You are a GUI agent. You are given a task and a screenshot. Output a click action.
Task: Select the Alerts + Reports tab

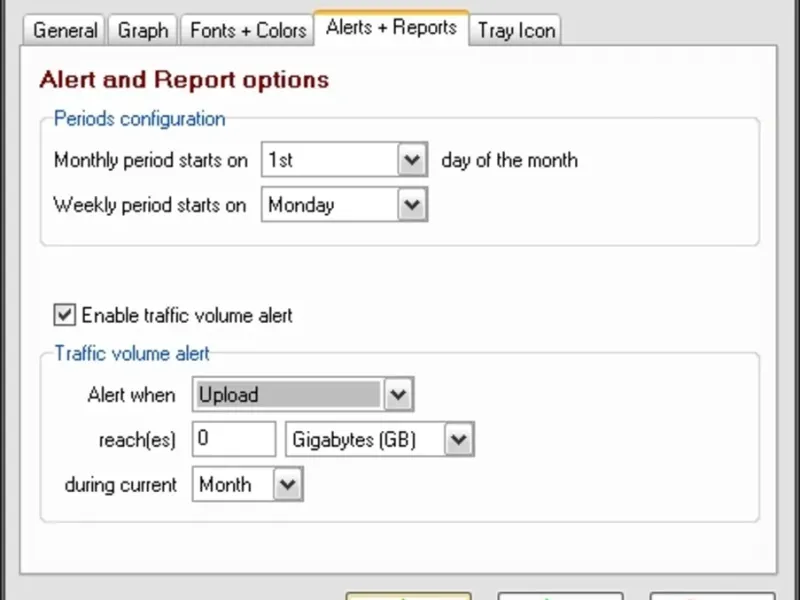click(x=391, y=28)
